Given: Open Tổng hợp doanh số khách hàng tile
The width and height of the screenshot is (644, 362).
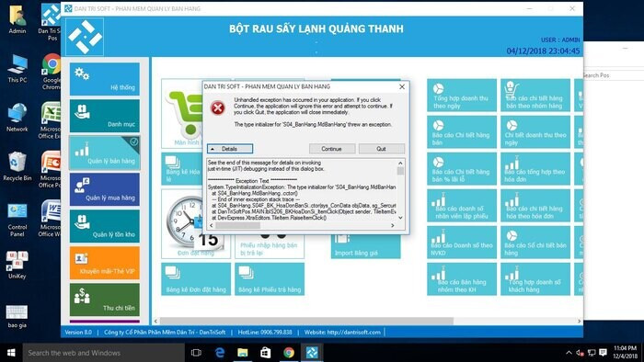Looking at the screenshot, I should 535,279.
